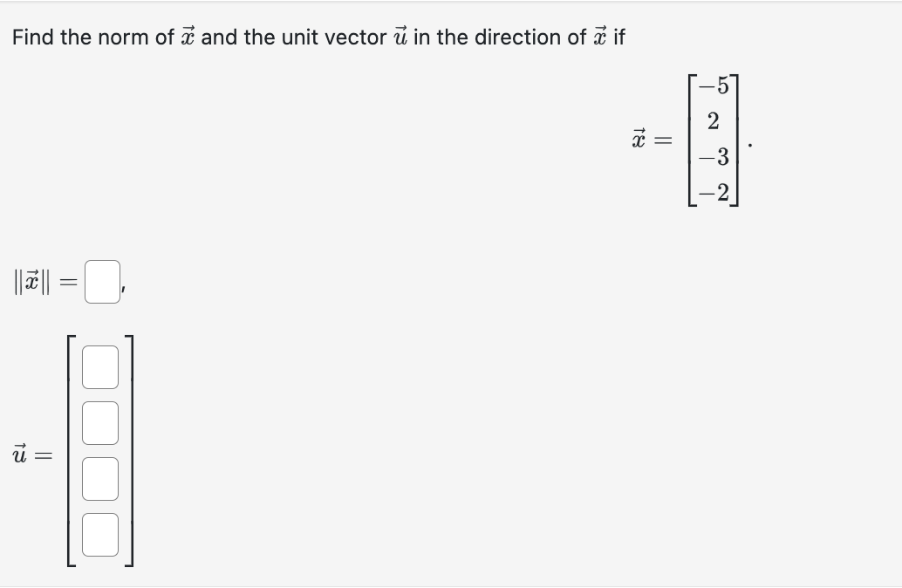The width and height of the screenshot is (902, 588).
Task: Click the comma after the norm answer box
Action: point(124,288)
